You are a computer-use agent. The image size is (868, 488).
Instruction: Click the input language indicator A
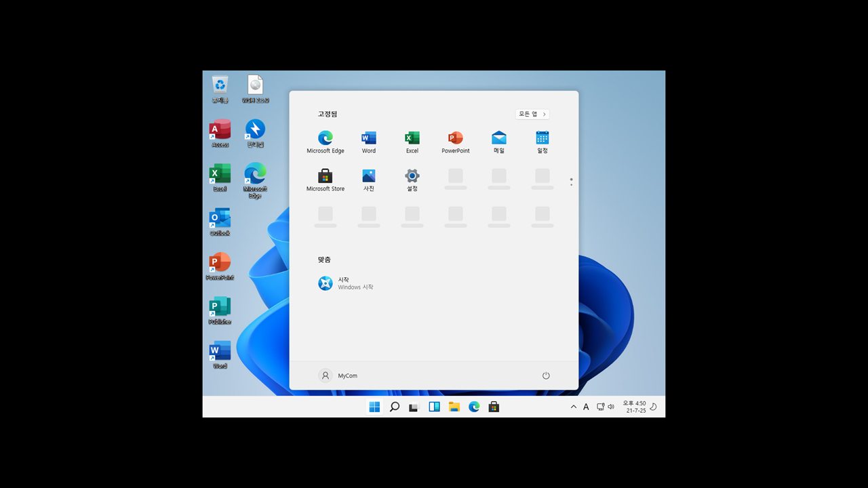pyautogui.click(x=586, y=407)
